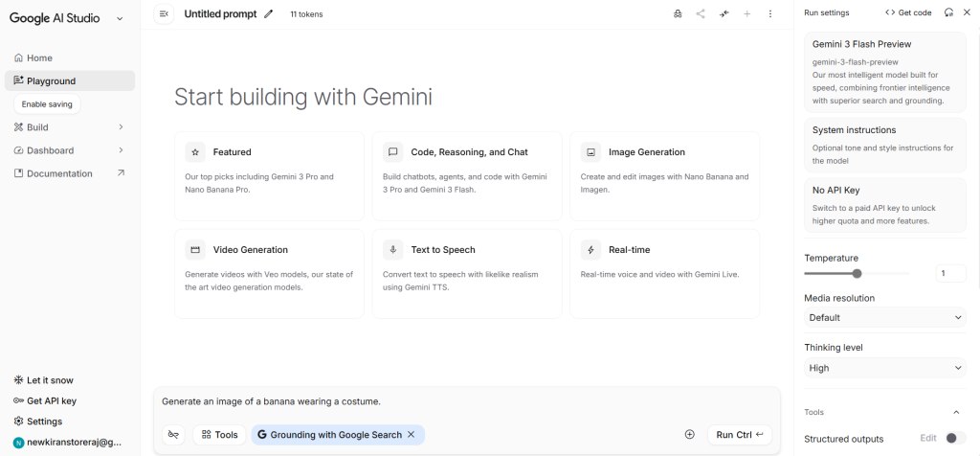Edit the Untitled prompt title
This screenshot has height=456, width=980.
pos(269,14)
